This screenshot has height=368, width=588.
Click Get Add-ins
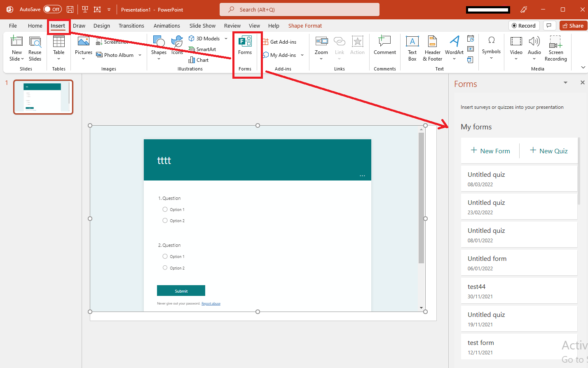pyautogui.click(x=279, y=42)
